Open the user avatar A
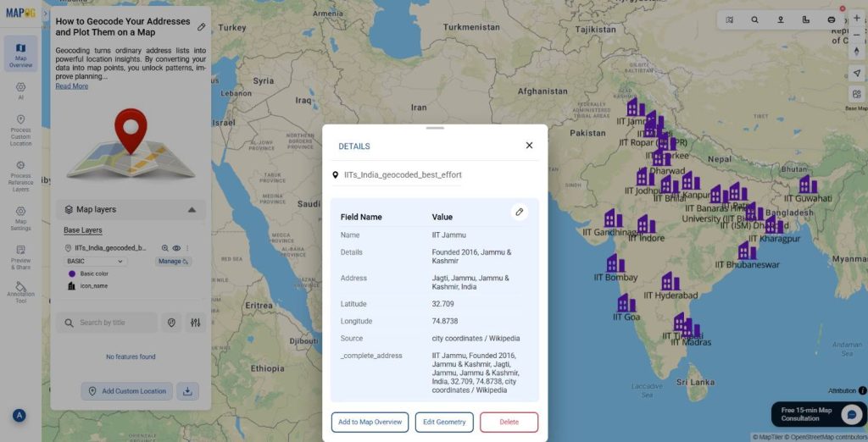 click(x=19, y=416)
